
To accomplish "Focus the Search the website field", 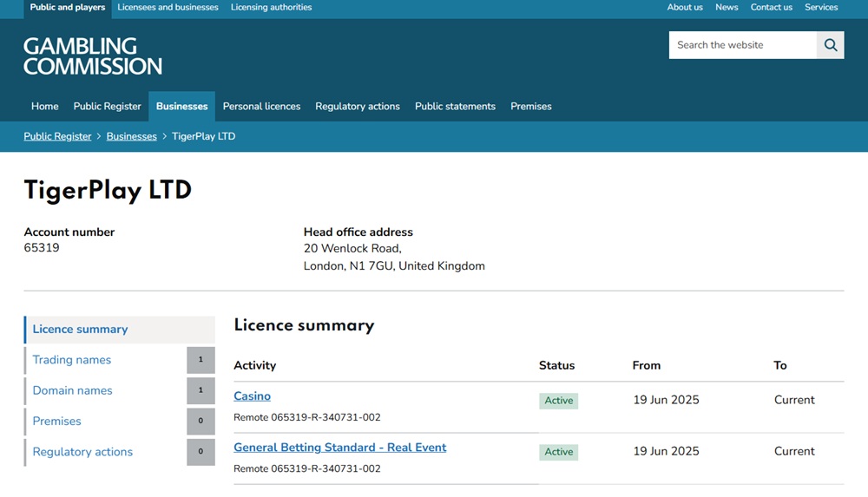I will (742, 45).
